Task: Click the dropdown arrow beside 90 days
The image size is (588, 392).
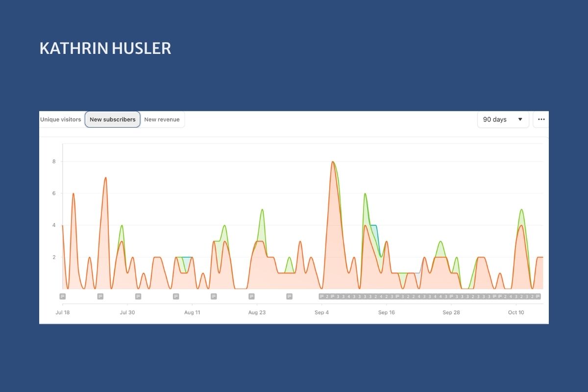Action: (x=520, y=120)
